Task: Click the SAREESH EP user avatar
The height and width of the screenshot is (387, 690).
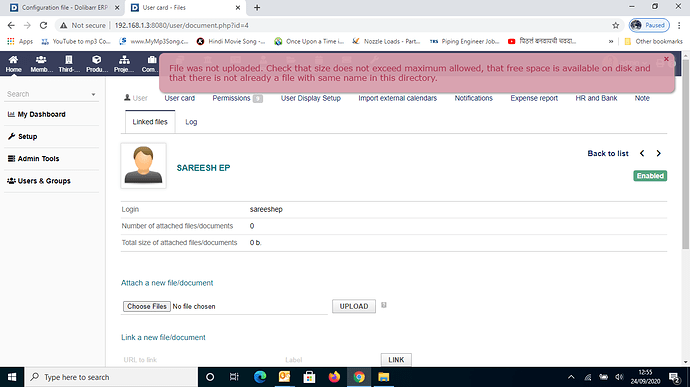Action: click(x=143, y=166)
